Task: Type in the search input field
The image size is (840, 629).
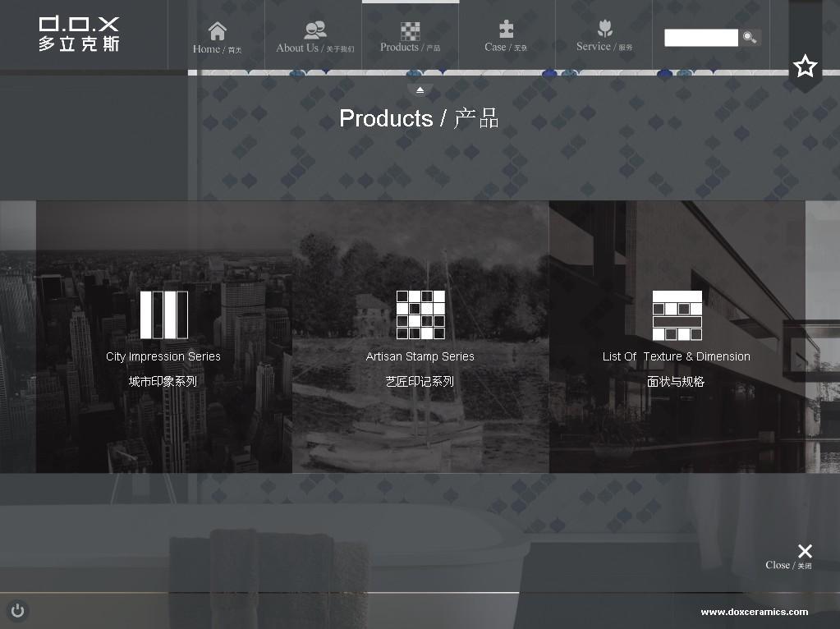Action: click(x=700, y=38)
